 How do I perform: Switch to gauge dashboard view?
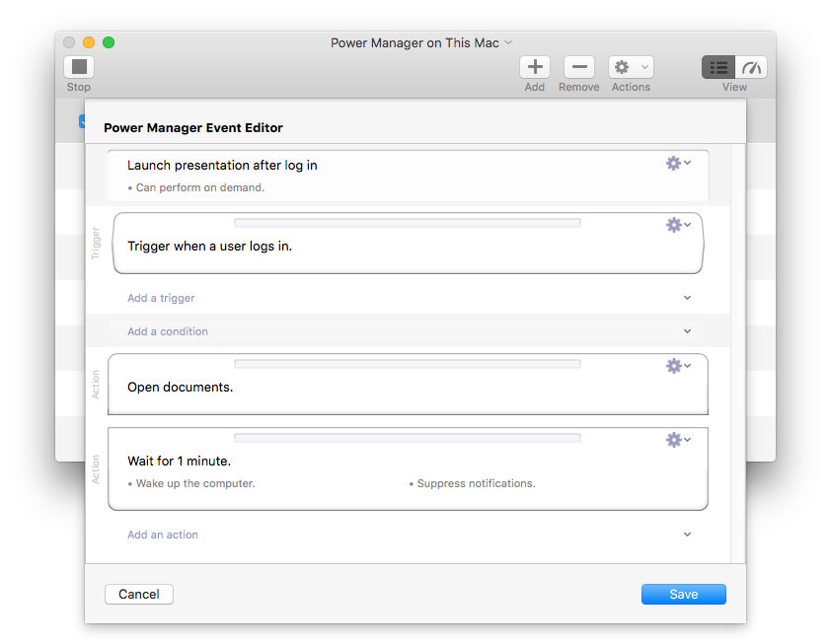click(x=751, y=67)
